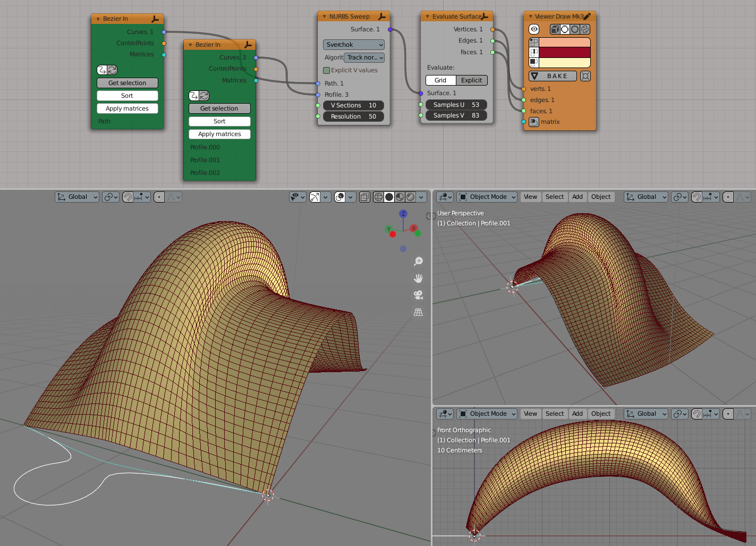Open the Algorithm Track normal dropdown
The width and height of the screenshot is (756, 546).
pyautogui.click(x=364, y=57)
